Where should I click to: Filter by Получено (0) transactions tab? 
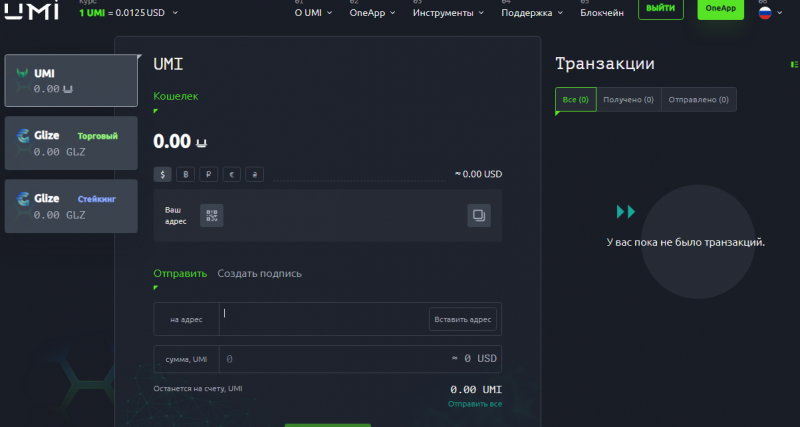click(x=629, y=99)
